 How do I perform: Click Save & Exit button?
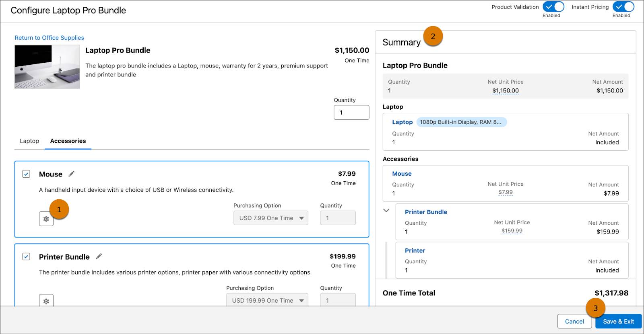pos(618,322)
